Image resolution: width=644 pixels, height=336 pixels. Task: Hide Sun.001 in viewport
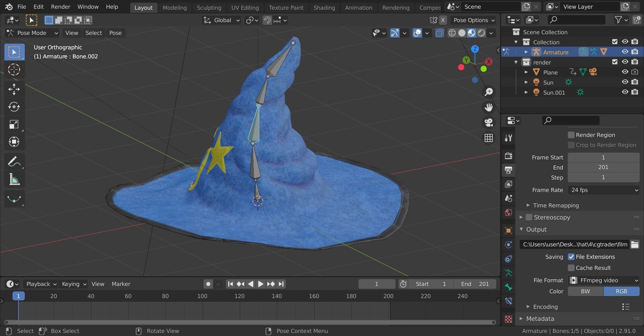coord(625,92)
